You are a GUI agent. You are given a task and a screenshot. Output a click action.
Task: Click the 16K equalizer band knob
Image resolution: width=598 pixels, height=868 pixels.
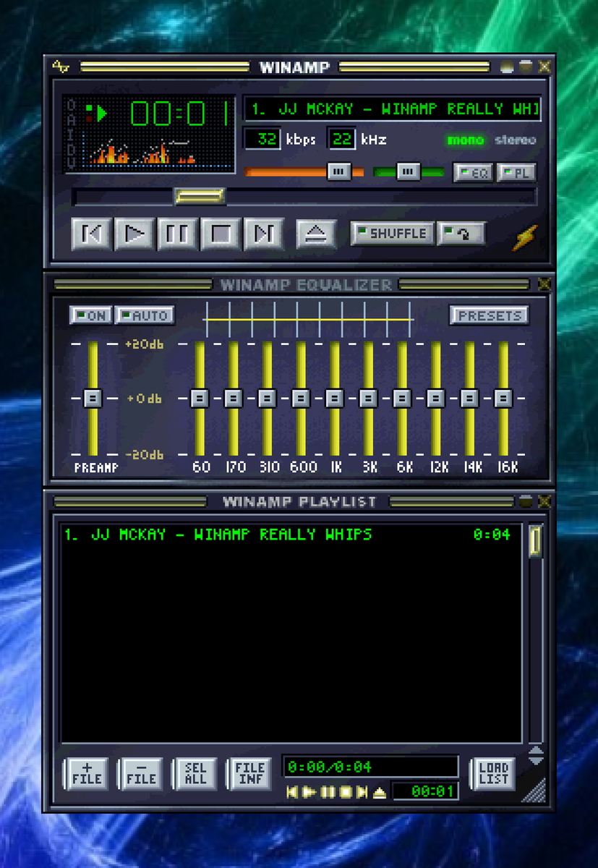coord(504,398)
